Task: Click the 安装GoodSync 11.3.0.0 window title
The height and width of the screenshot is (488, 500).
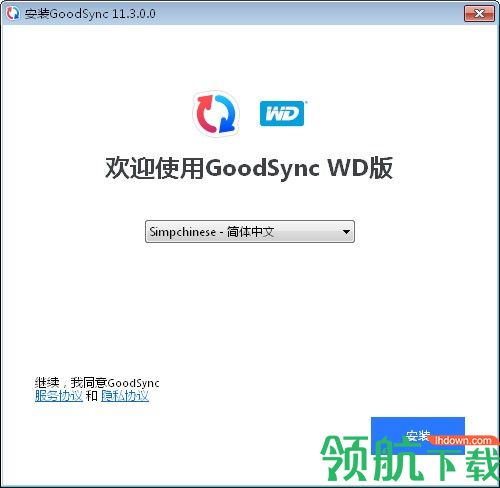Action: (x=90, y=14)
